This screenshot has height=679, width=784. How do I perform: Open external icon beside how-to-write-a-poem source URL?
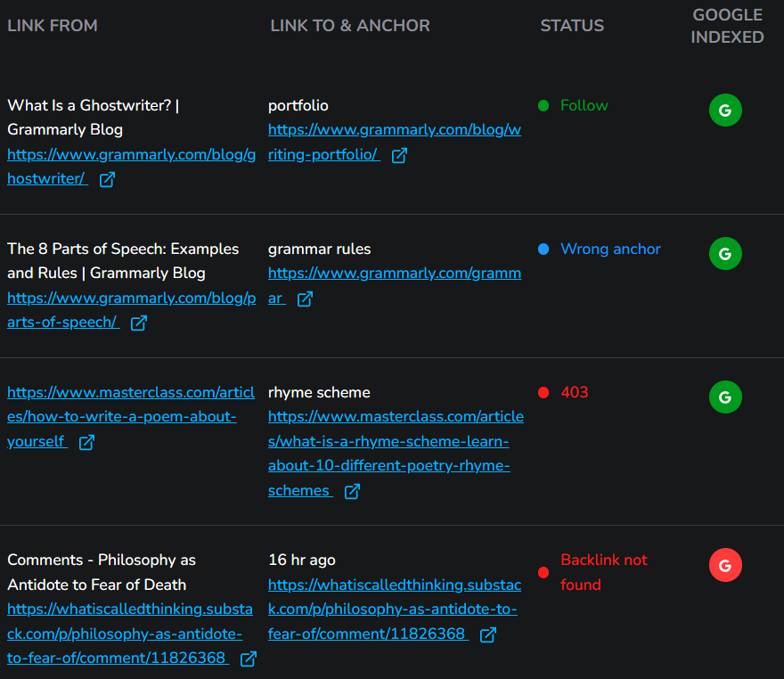pyautogui.click(x=86, y=443)
